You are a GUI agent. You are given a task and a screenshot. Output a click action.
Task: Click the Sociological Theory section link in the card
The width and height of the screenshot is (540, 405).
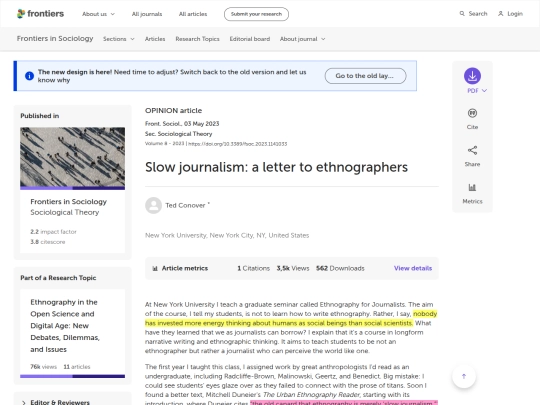pos(65,212)
